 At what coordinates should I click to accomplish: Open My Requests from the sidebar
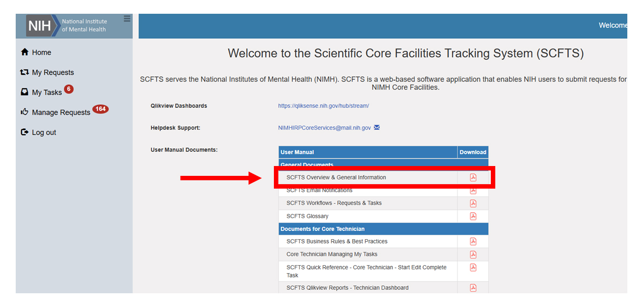coord(53,73)
